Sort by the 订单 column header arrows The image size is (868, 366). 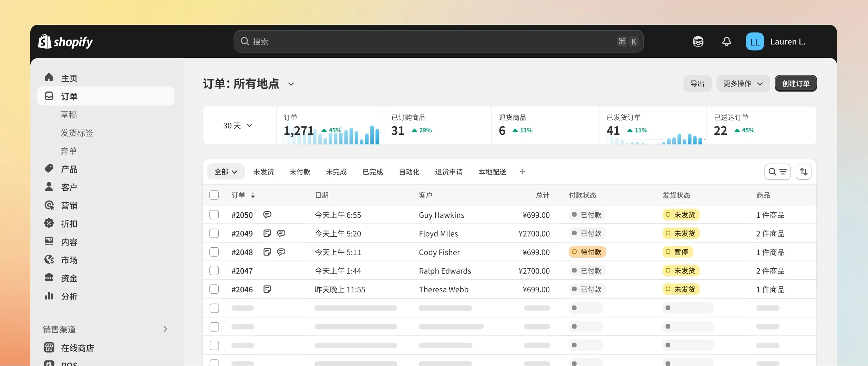[253, 195]
